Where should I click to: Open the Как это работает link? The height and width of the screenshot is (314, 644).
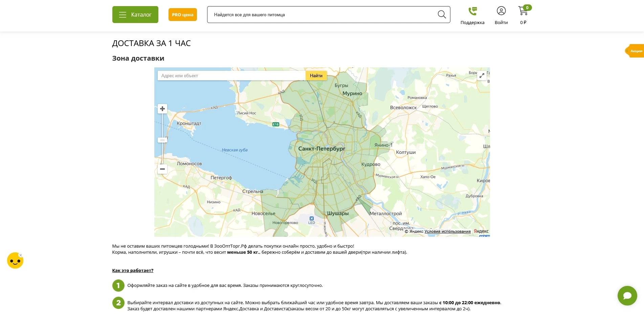click(132, 270)
